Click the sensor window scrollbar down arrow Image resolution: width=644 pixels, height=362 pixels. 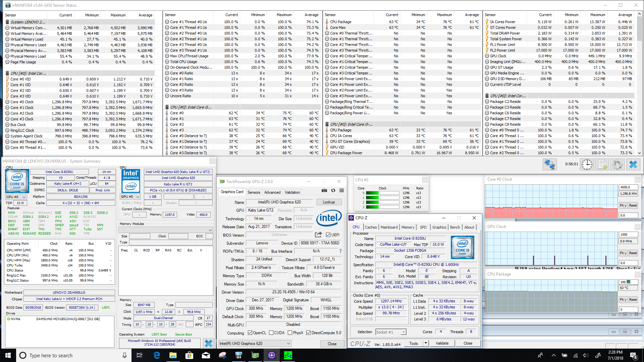coord(640,153)
